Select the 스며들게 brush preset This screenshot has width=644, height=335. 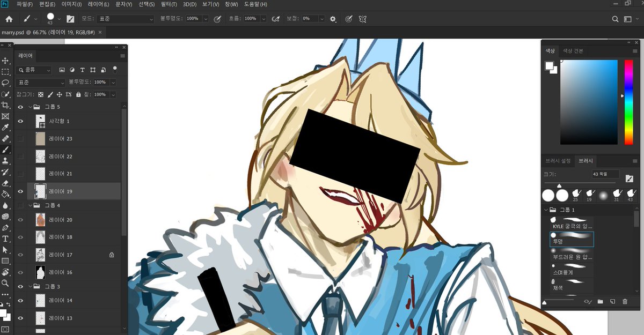(x=572, y=269)
